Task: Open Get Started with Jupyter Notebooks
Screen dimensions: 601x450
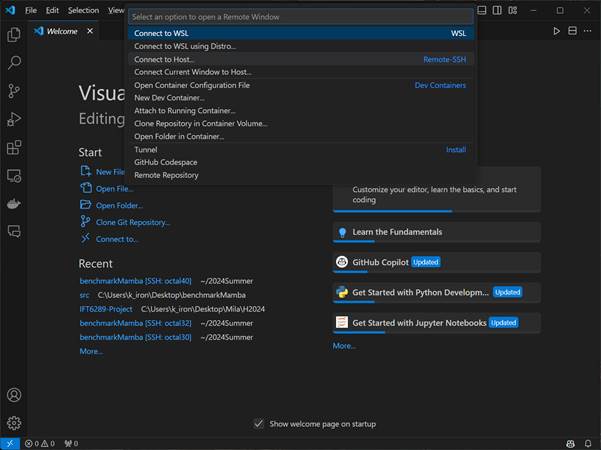Action: click(437, 323)
